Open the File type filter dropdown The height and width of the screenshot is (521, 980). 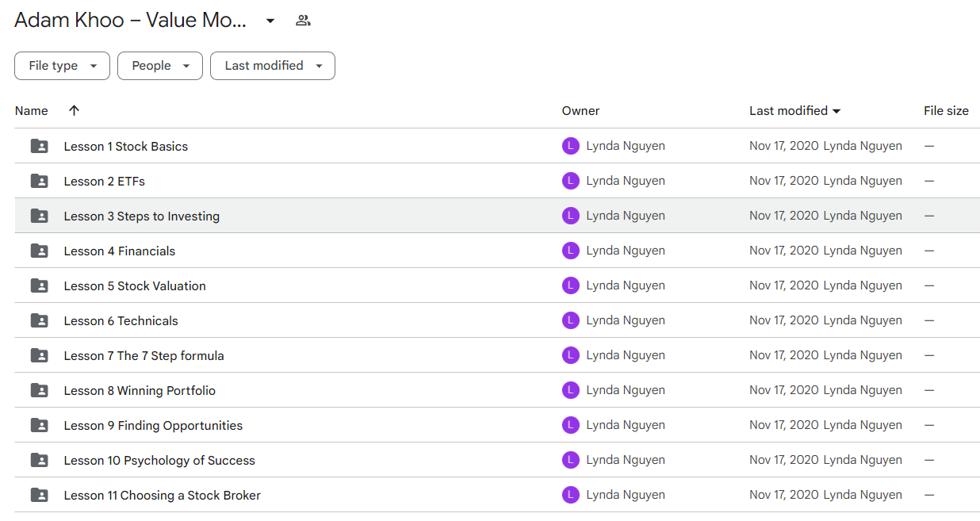[62, 66]
